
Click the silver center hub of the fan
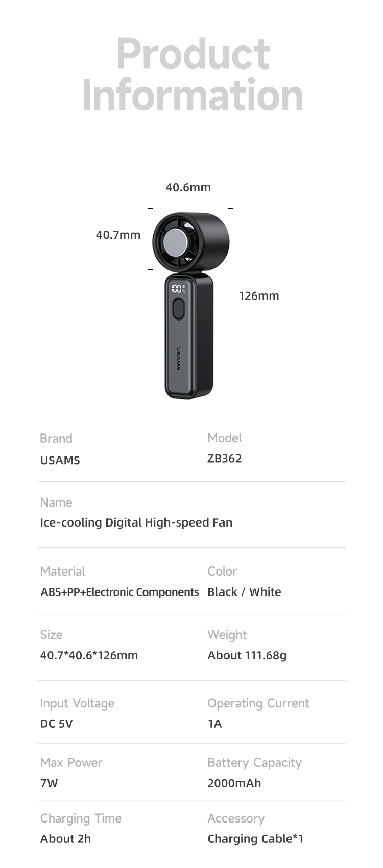pyautogui.click(x=175, y=241)
